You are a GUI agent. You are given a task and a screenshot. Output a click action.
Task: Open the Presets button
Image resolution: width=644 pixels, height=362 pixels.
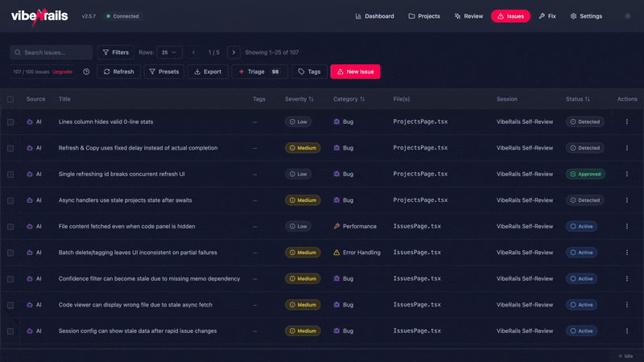(164, 72)
